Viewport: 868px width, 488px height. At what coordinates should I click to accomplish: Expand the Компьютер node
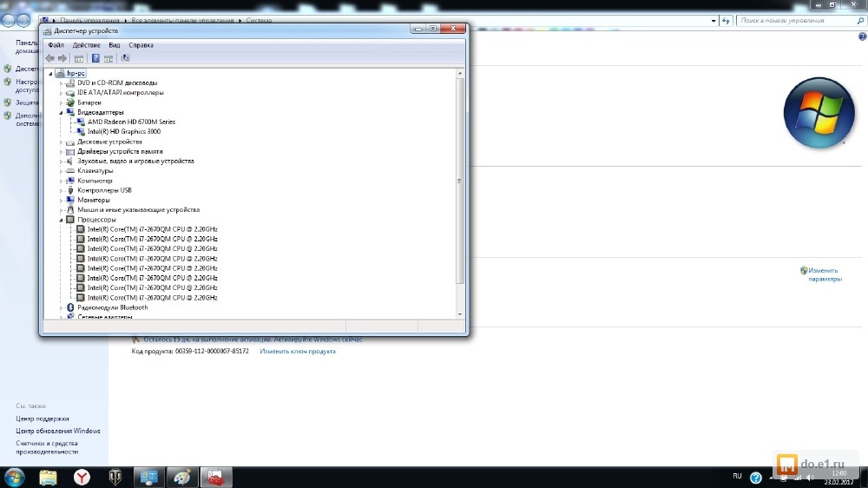tap(61, 181)
